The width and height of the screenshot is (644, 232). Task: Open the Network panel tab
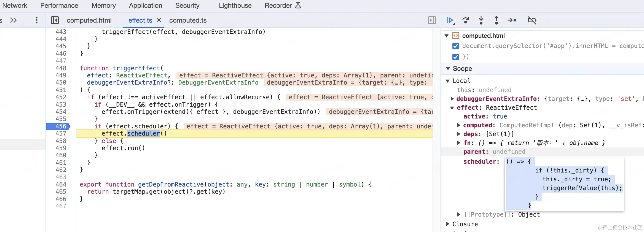(15, 6)
